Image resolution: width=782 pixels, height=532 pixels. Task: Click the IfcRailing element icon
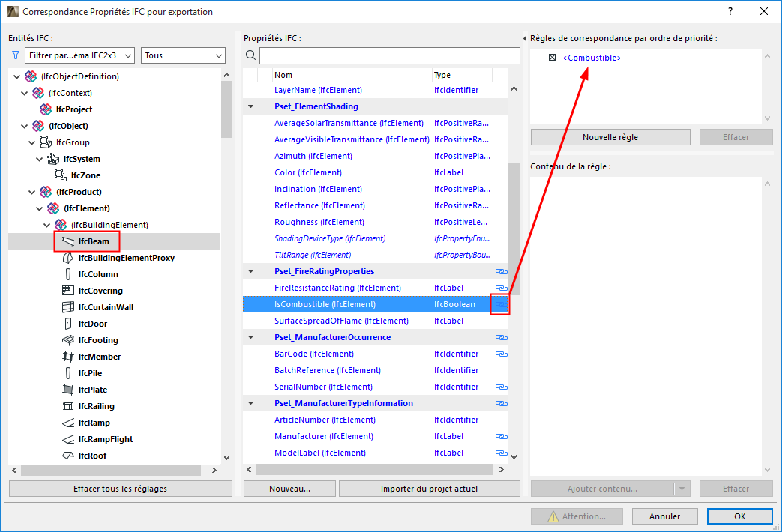coord(67,406)
